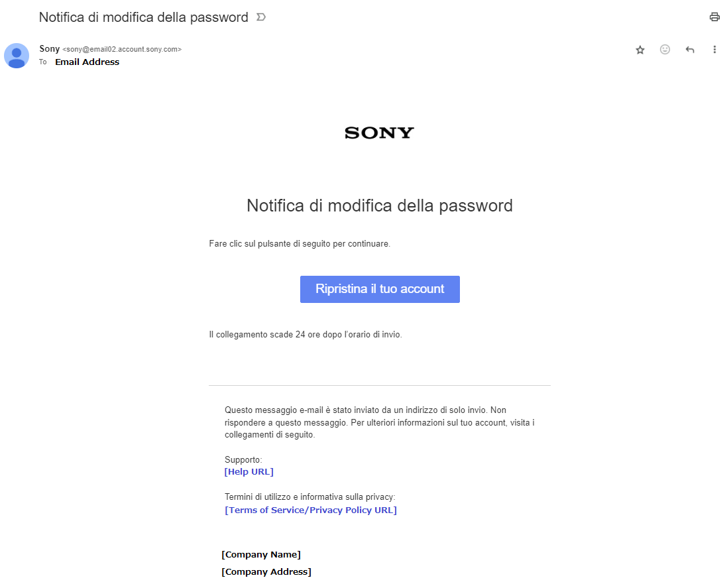The height and width of the screenshot is (588, 727).
Task: Click the icon next to the subject line
Action: [260, 17]
